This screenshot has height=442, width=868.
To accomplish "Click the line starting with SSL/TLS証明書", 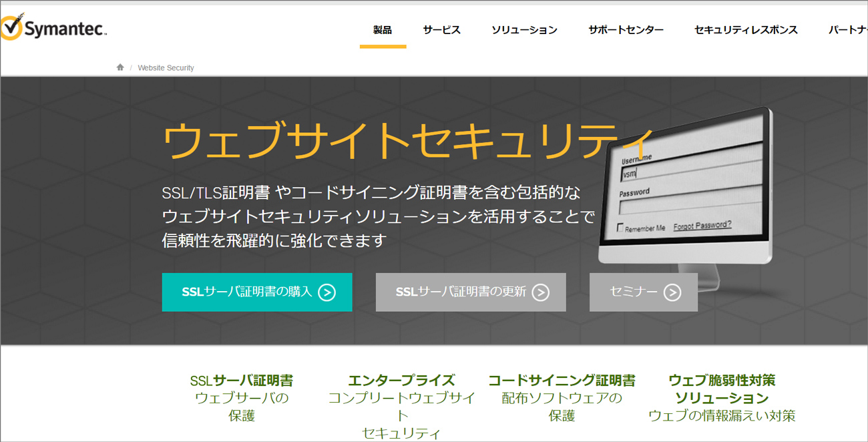I will 371,193.
